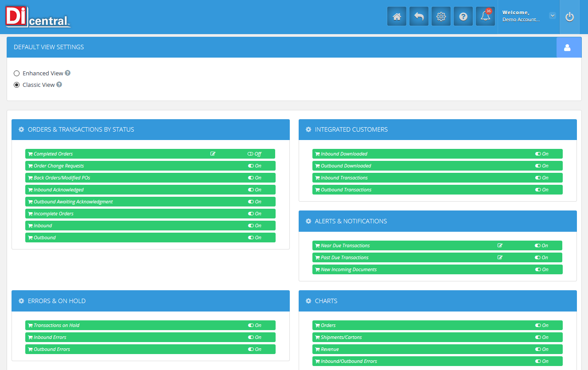Edit Near Due Transactions settings icon

(500, 245)
